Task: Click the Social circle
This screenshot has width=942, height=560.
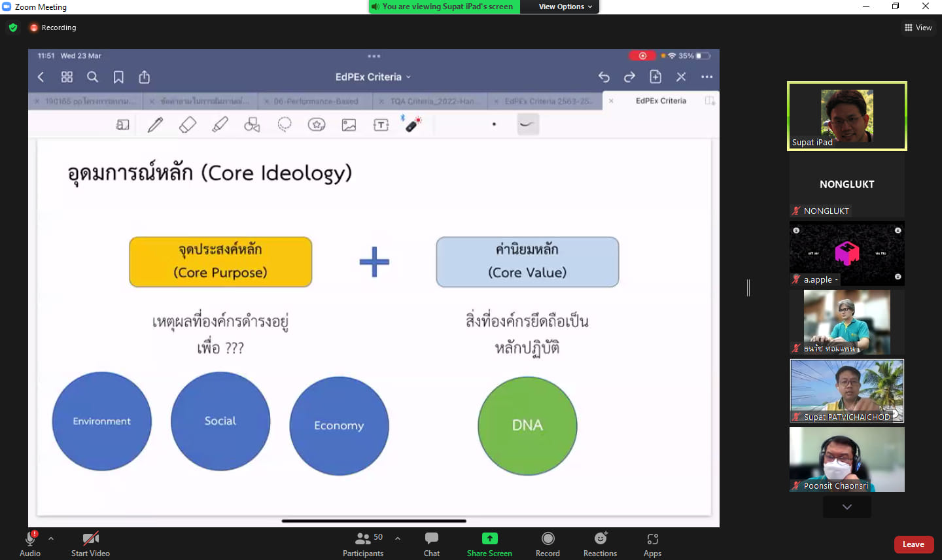Action: point(220,421)
